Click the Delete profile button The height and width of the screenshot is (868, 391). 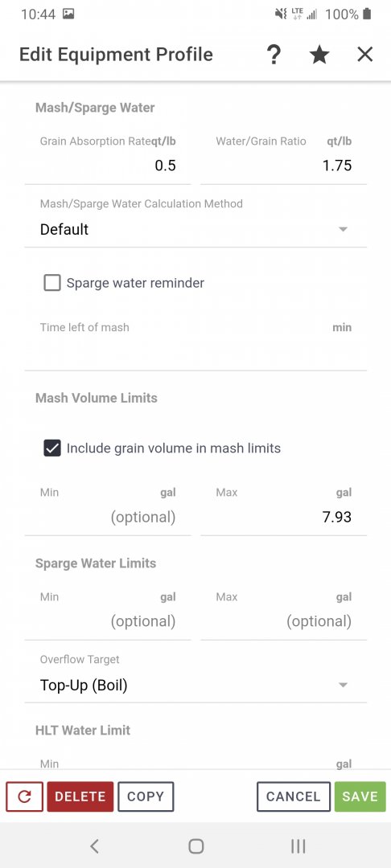pyautogui.click(x=80, y=796)
